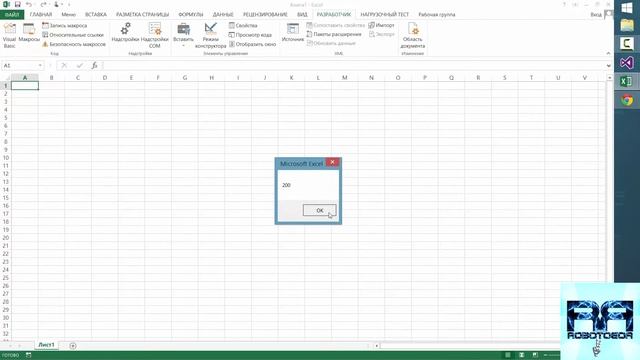Switch to РЕЦЕНЗИРОВАНИЕ ribbon tab

265,15
